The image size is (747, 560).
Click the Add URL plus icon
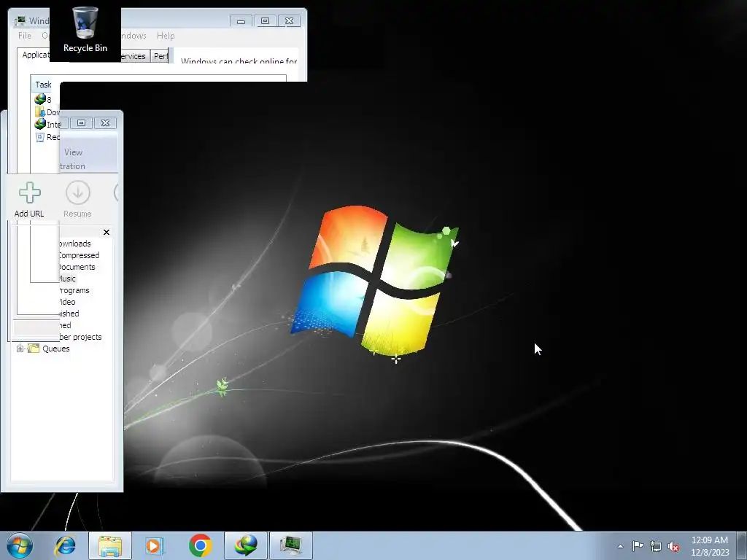pos(29,192)
